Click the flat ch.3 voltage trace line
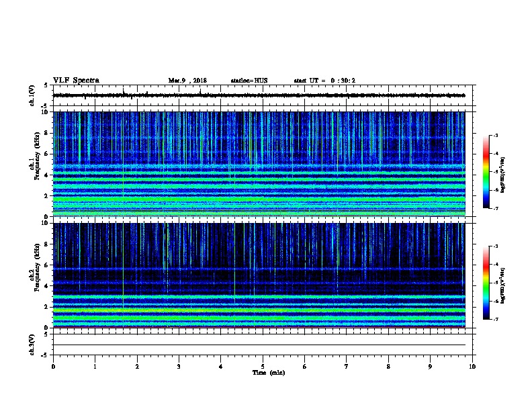The image size is (532, 411). [x=259, y=345]
